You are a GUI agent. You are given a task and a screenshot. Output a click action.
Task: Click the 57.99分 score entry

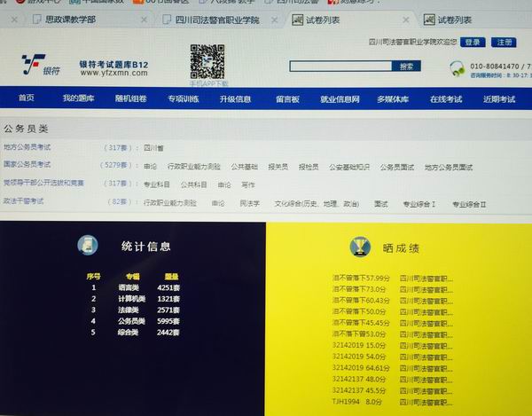point(393,279)
